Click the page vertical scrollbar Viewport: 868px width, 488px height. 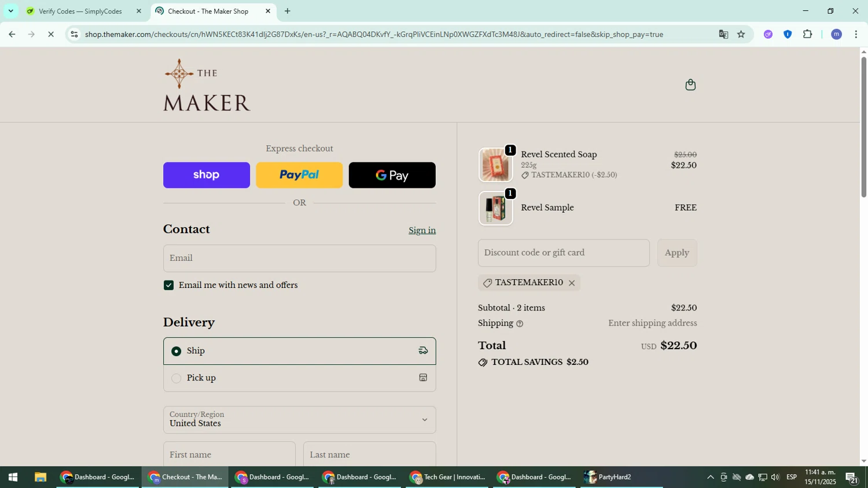(863, 127)
